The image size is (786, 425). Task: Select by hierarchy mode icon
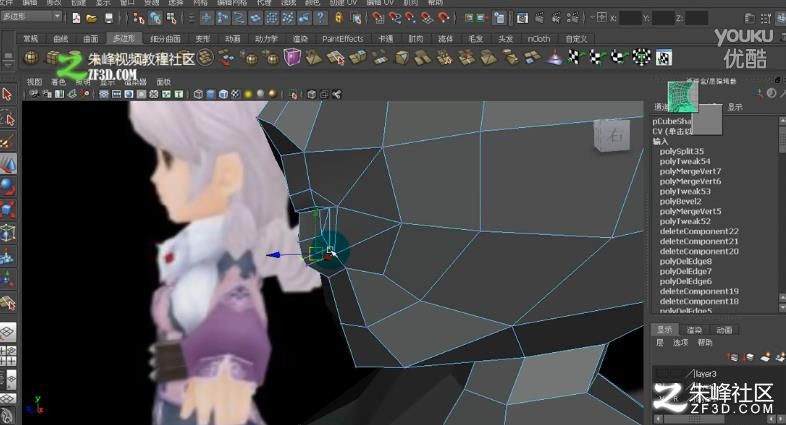point(139,19)
